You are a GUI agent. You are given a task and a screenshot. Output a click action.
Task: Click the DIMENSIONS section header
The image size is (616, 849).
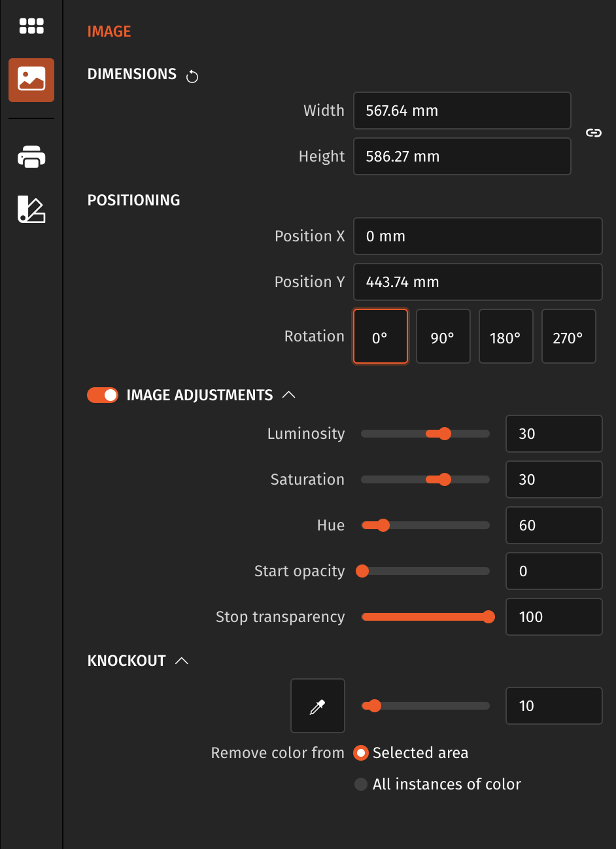[132, 75]
